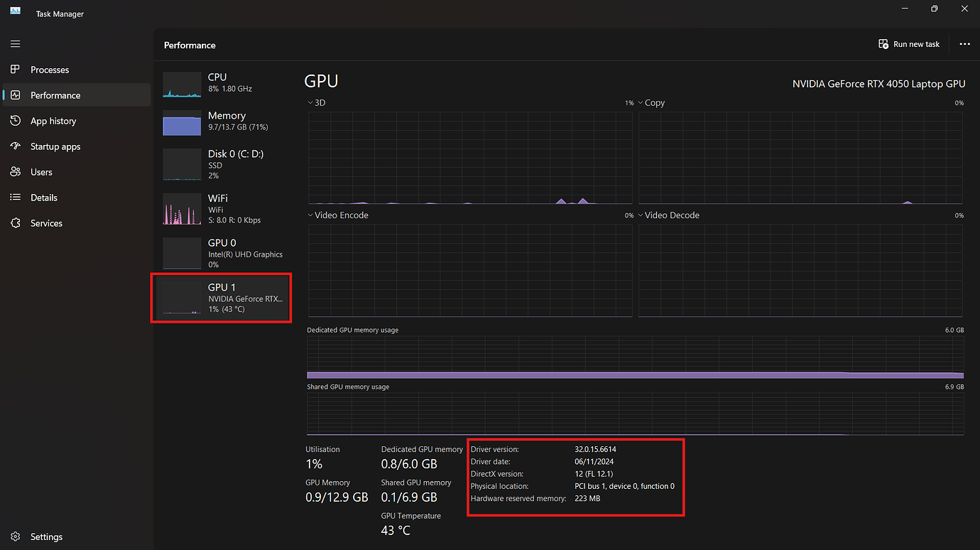Open the more options ellipsis menu
This screenshot has width=980, height=550.
(964, 43)
